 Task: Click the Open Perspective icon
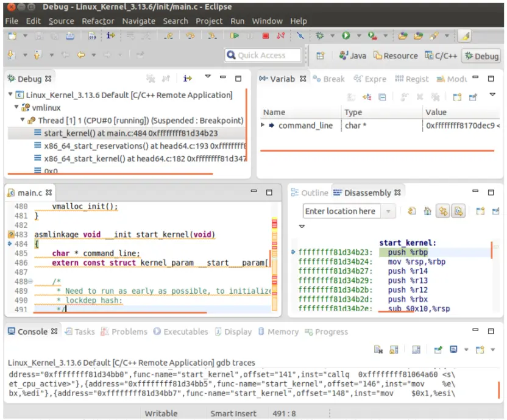(320, 55)
